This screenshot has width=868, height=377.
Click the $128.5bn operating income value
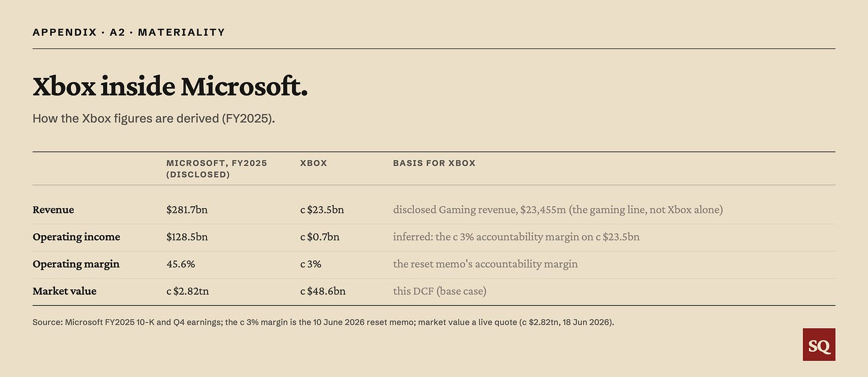(x=187, y=237)
